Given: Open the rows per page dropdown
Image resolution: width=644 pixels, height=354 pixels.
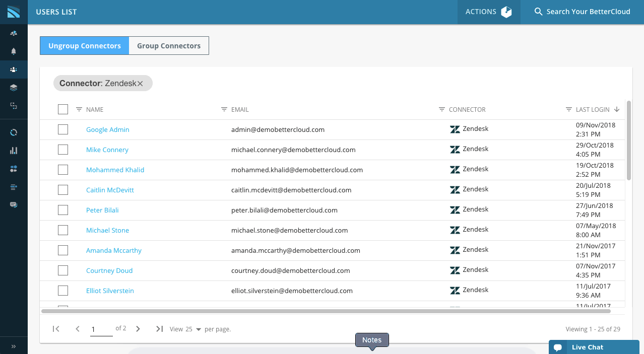Looking at the screenshot, I should click(194, 329).
